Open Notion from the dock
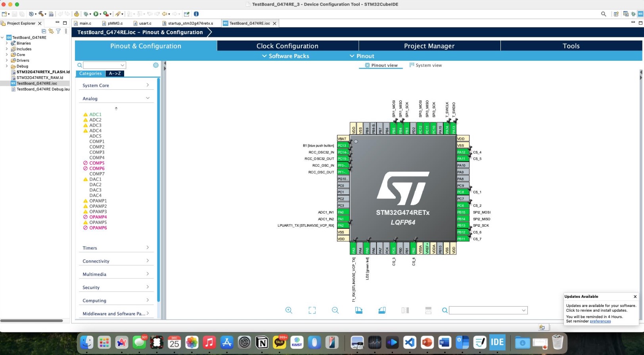This screenshot has width=644, height=355. tap(262, 342)
